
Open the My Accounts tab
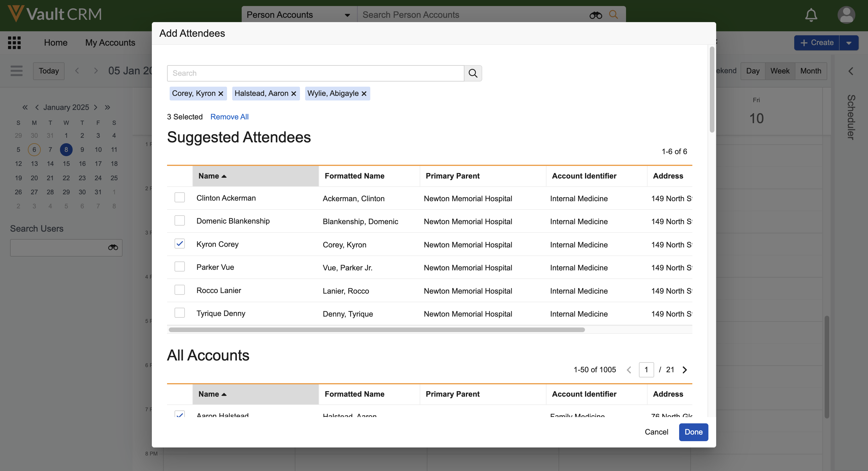click(x=110, y=42)
